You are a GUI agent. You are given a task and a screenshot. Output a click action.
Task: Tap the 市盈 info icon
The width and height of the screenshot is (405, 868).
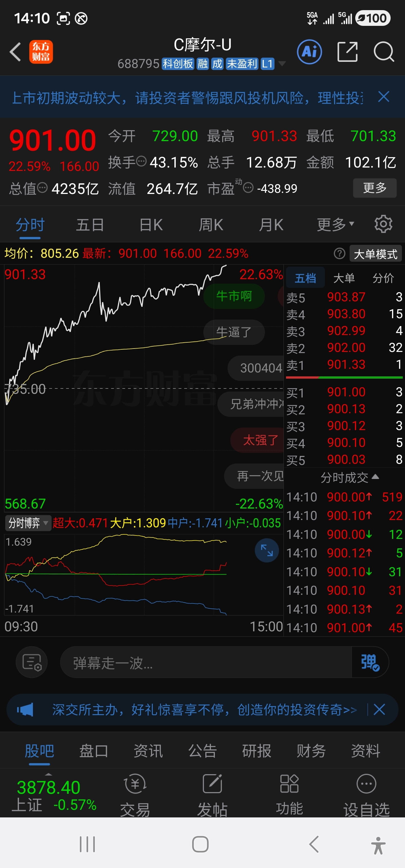point(248,188)
